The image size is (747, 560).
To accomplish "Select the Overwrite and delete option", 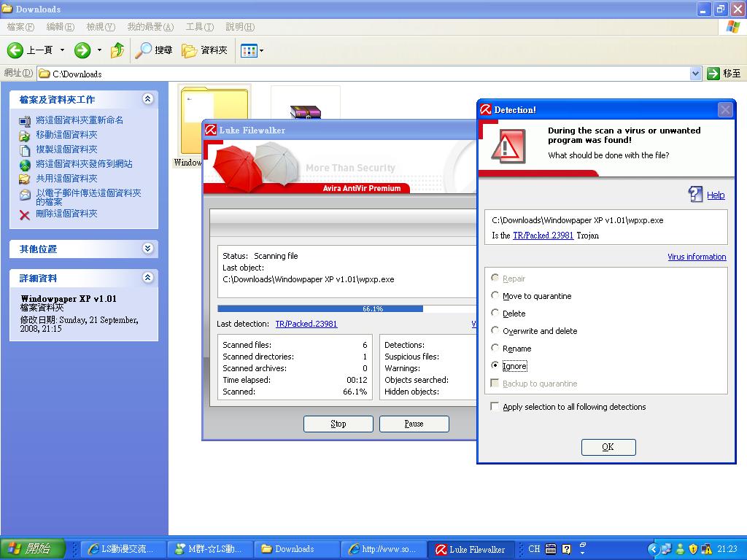I will pos(495,331).
